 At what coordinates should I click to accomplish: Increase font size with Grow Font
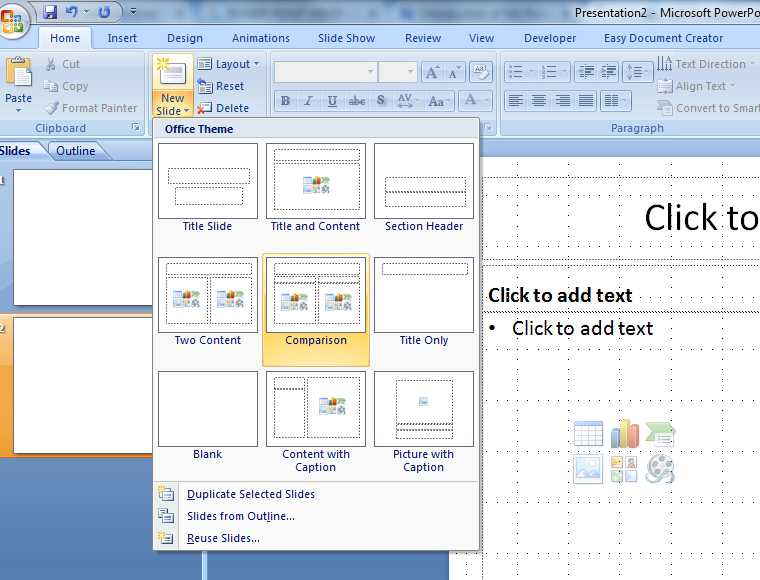point(431,73)
